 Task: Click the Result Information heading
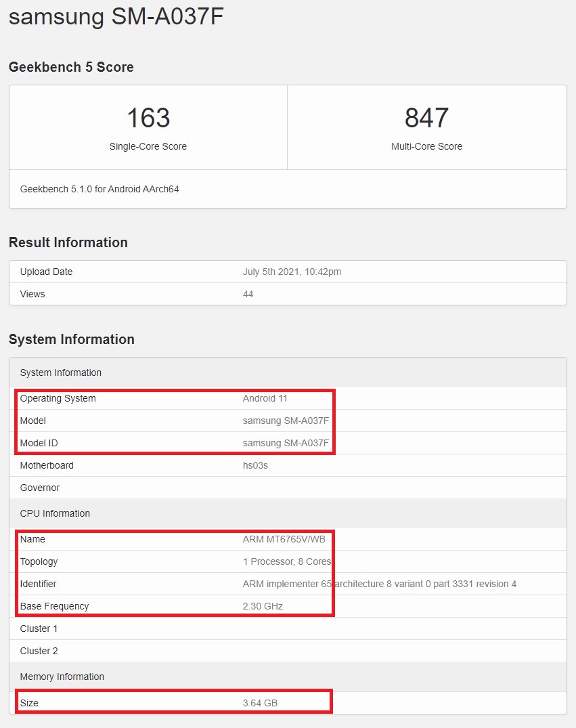tap(68, 242)
